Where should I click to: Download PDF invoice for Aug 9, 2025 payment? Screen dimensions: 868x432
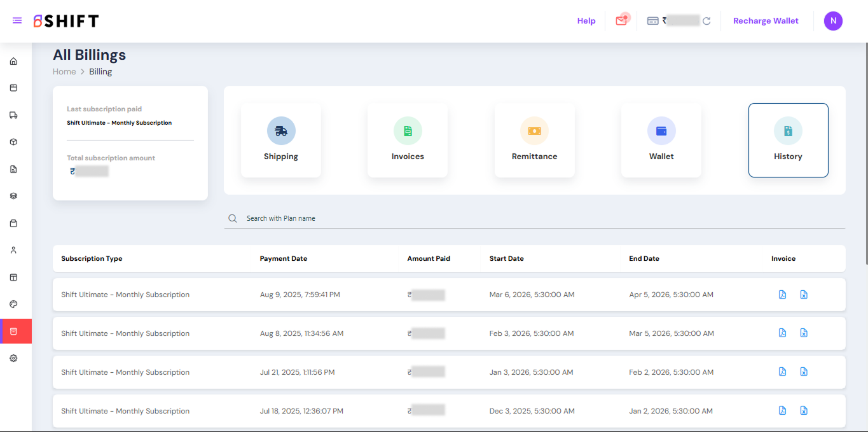click(x=783, y=295)
